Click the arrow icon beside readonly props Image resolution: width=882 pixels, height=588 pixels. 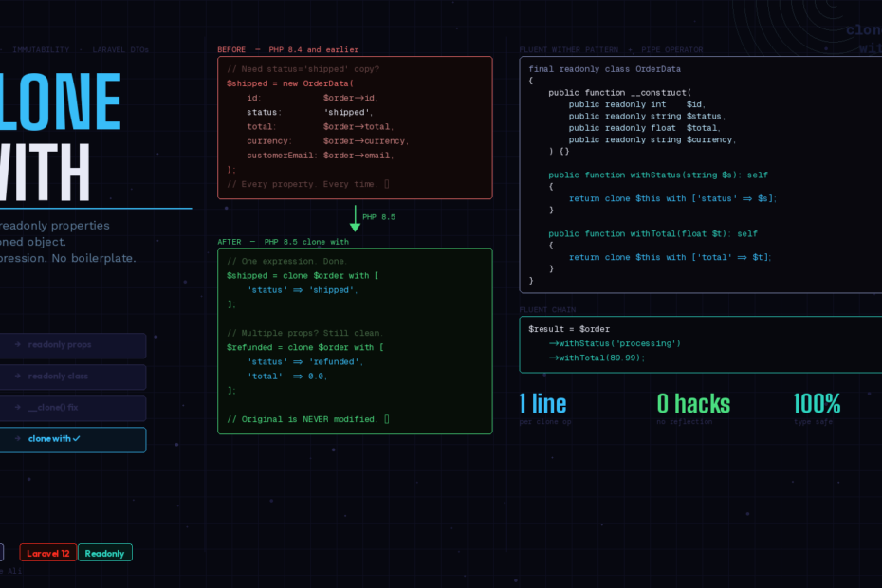[x=18, y=345]
